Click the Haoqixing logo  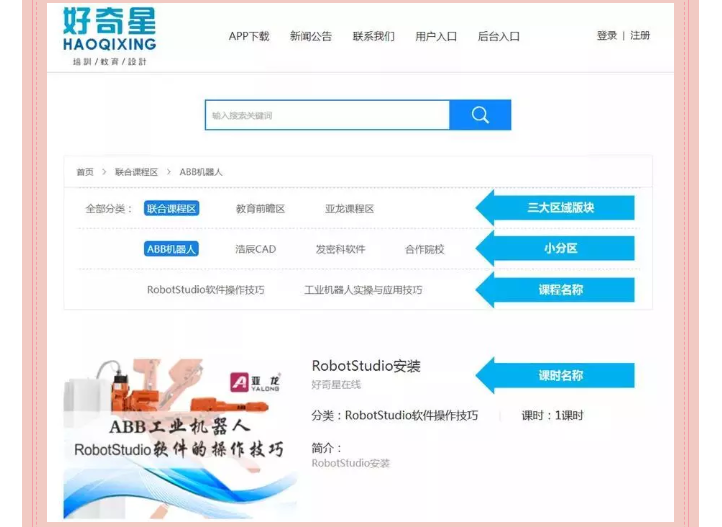pos(110,36)
